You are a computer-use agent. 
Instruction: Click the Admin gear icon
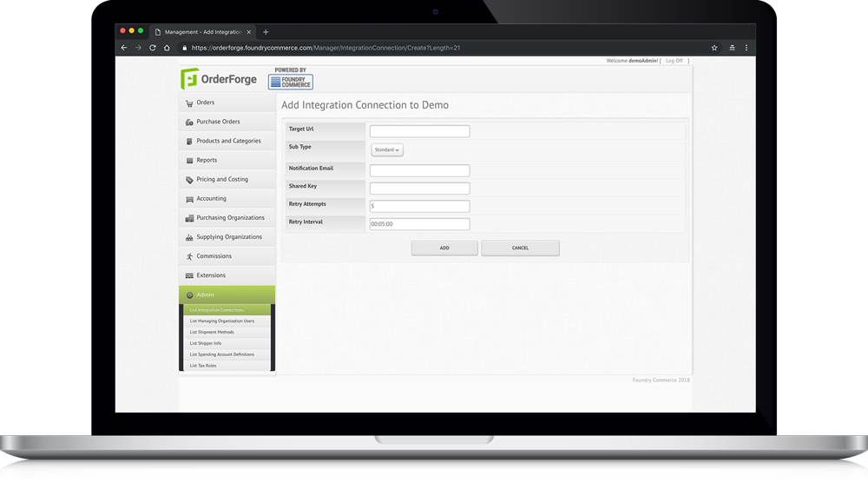pos(189,295)
